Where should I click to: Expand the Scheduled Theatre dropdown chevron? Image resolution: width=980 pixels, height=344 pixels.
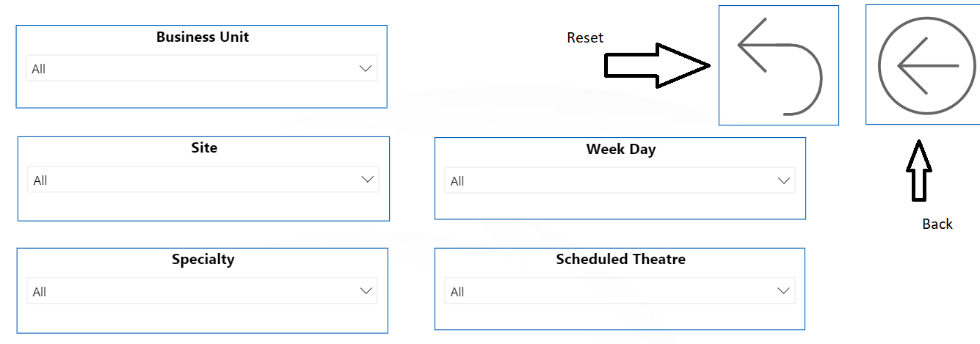pos(783,291)
